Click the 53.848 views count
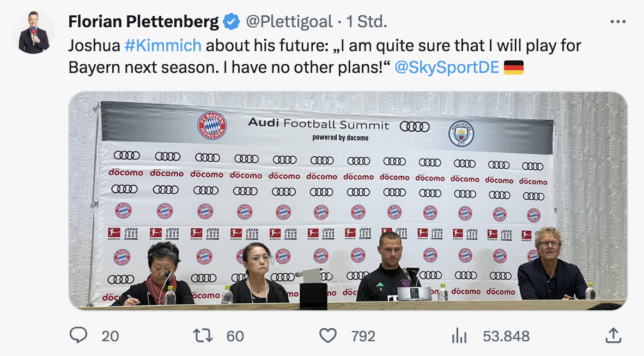Image resolution: width=644 pixels, height=356 pixels. tap(506, 336)
